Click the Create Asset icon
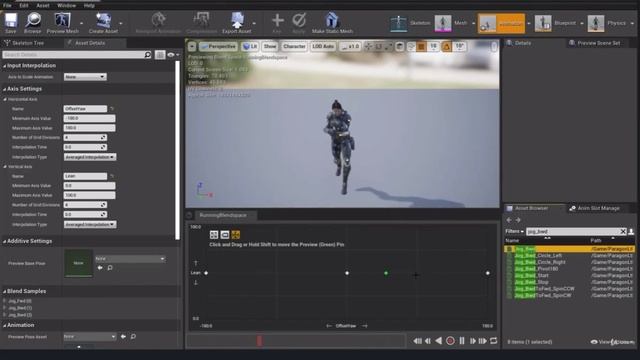 (x=103, y=22)
